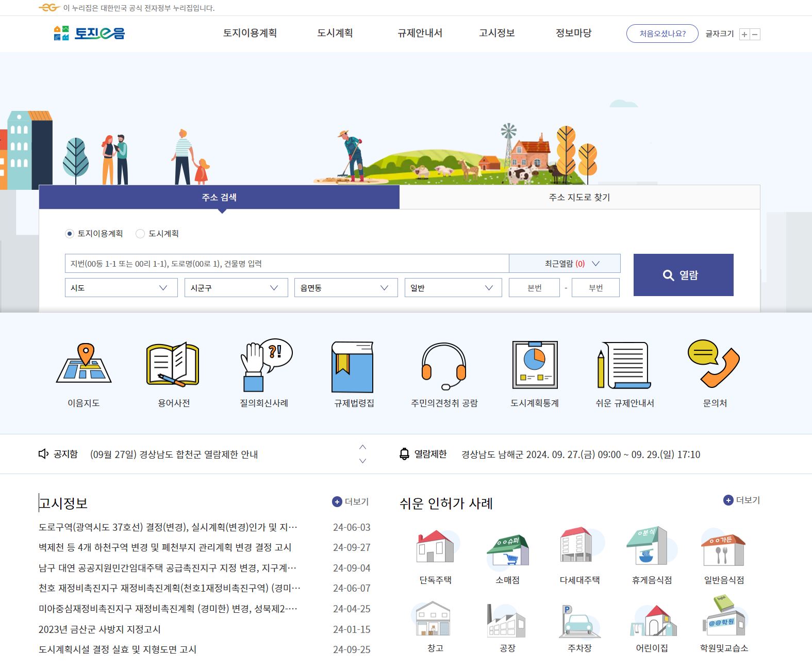Open notice 미아중심재정비촉진지구 재정비촉진계획
The image size is (812, 667).
168,609
